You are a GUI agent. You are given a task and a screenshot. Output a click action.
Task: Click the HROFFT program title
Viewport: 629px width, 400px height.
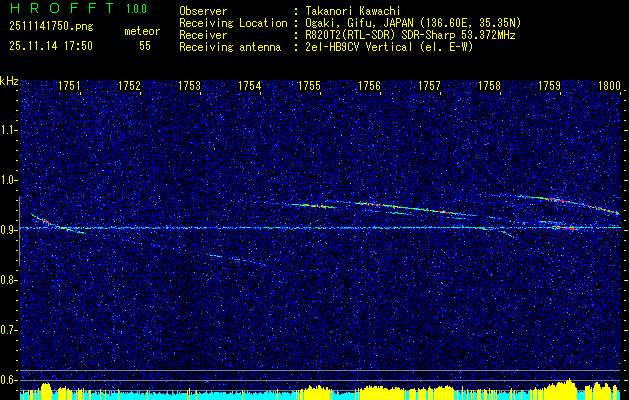62,8
